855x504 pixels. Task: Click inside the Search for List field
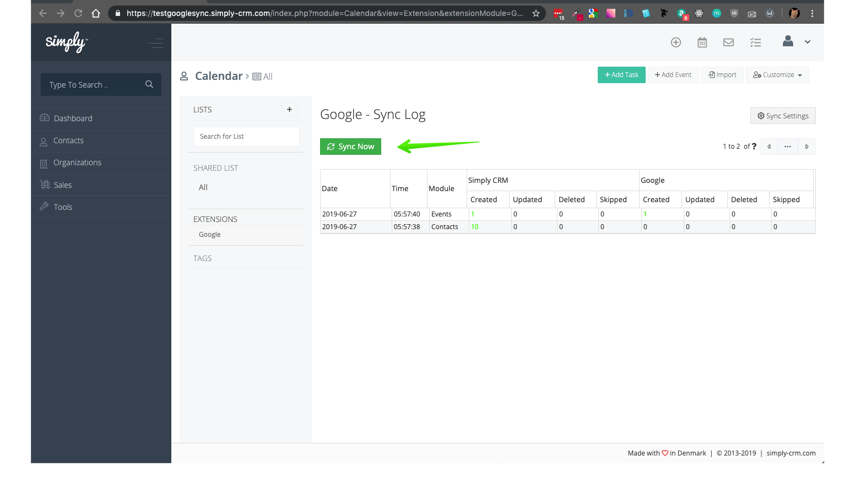[246, 136]
